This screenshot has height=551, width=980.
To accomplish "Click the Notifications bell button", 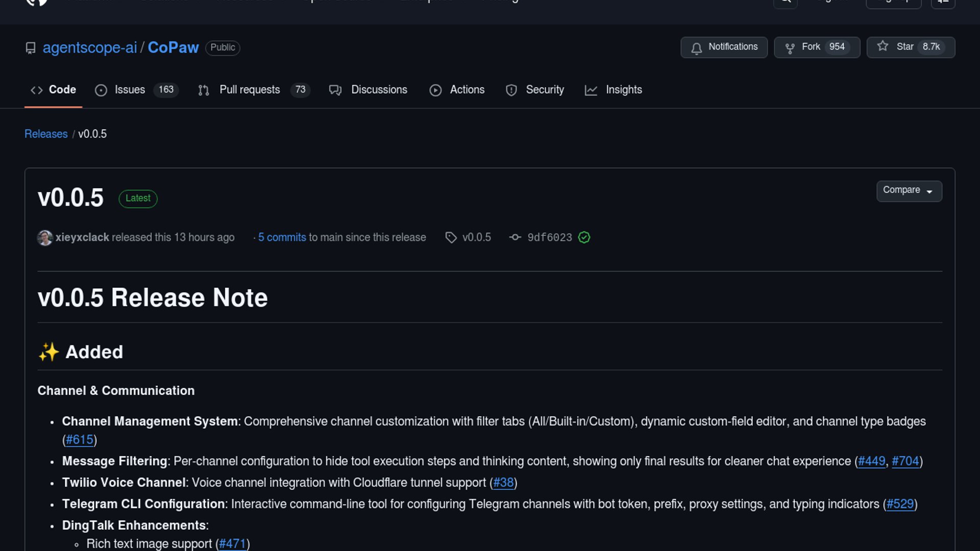I will point(724,47).
